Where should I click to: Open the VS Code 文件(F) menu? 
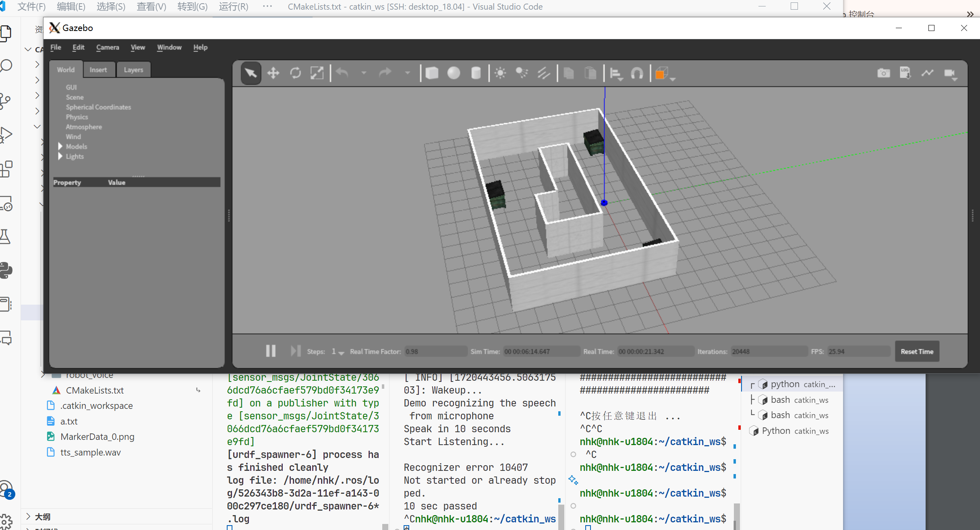click(x=31, y=7)
